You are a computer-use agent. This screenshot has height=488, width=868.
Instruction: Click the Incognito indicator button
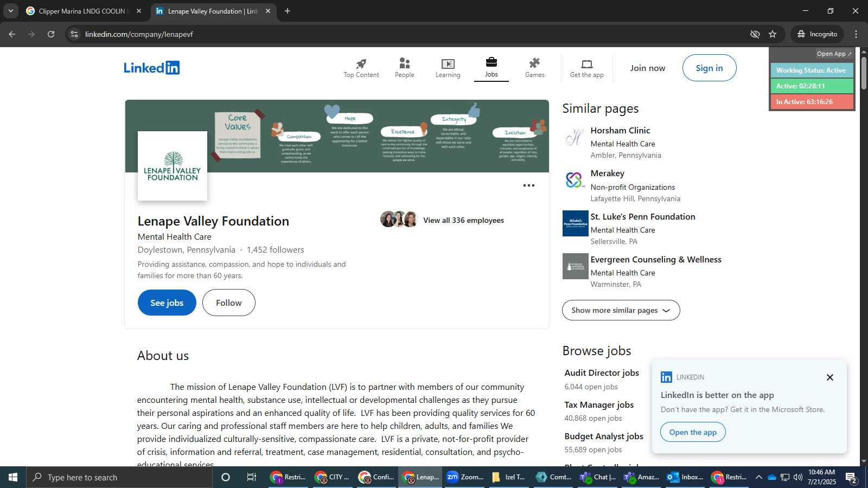[817, 34]
